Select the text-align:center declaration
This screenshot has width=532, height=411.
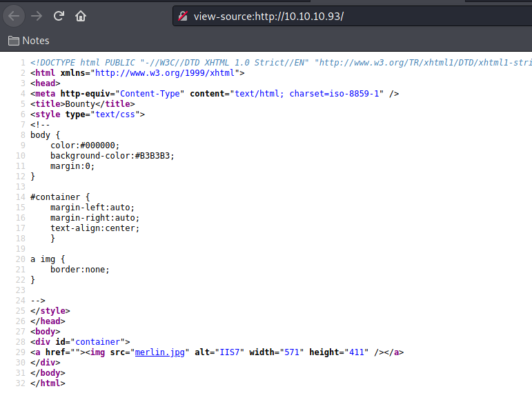point(95,228)
